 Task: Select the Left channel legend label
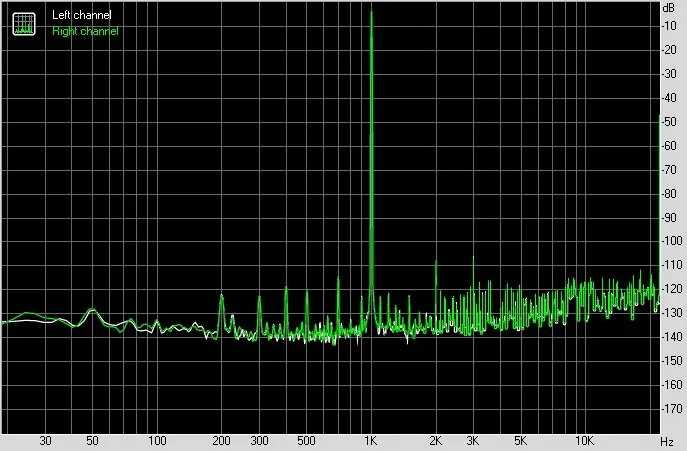click(81, 15)
